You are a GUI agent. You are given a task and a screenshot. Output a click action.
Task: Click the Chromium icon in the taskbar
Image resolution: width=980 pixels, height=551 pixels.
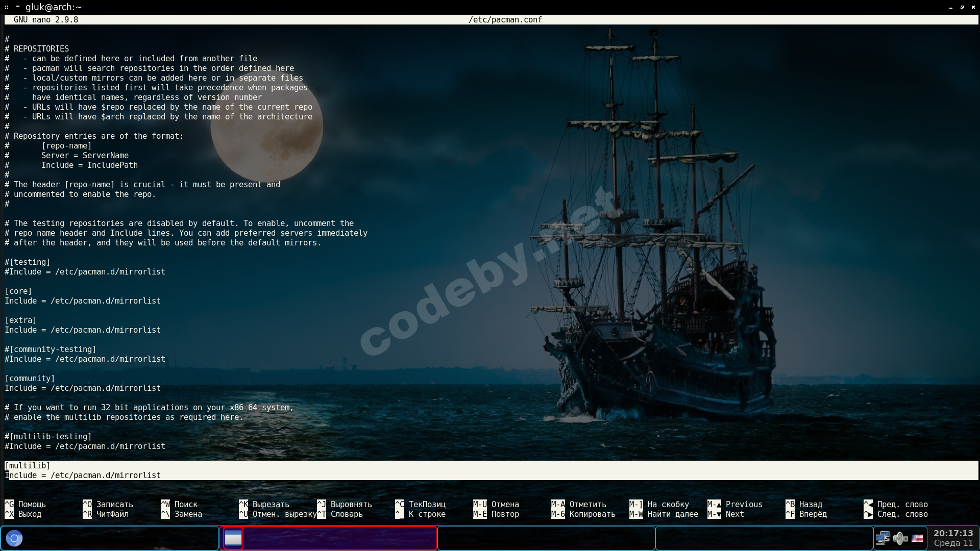tap(14, 538)
